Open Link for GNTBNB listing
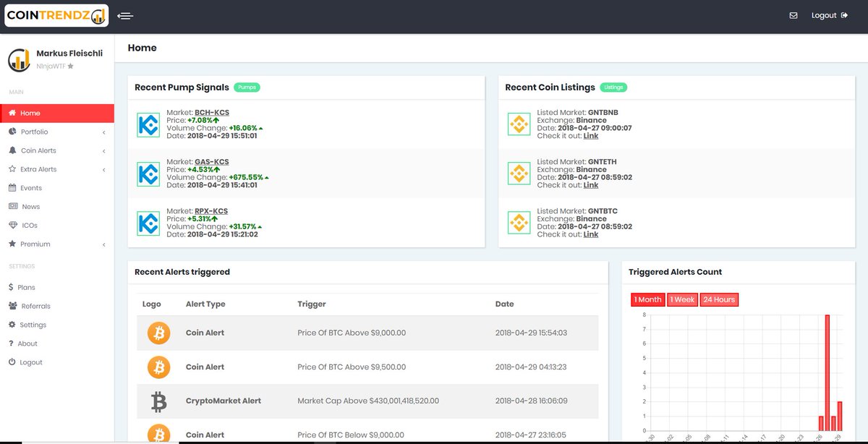The image size is (868, 444). [x=591, y=136]
